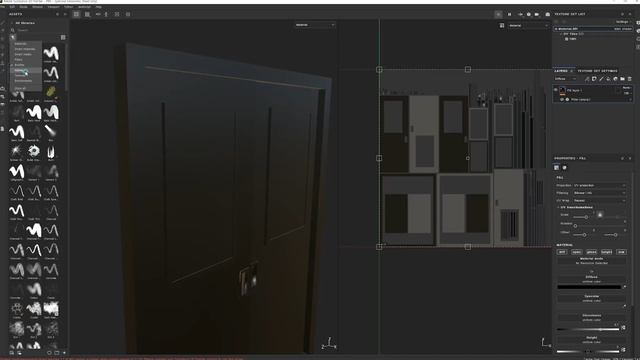Click the fifth icon in top toolbar
Image resolution: width=640 pixels, height=360 pixels.
click(117, 14)
